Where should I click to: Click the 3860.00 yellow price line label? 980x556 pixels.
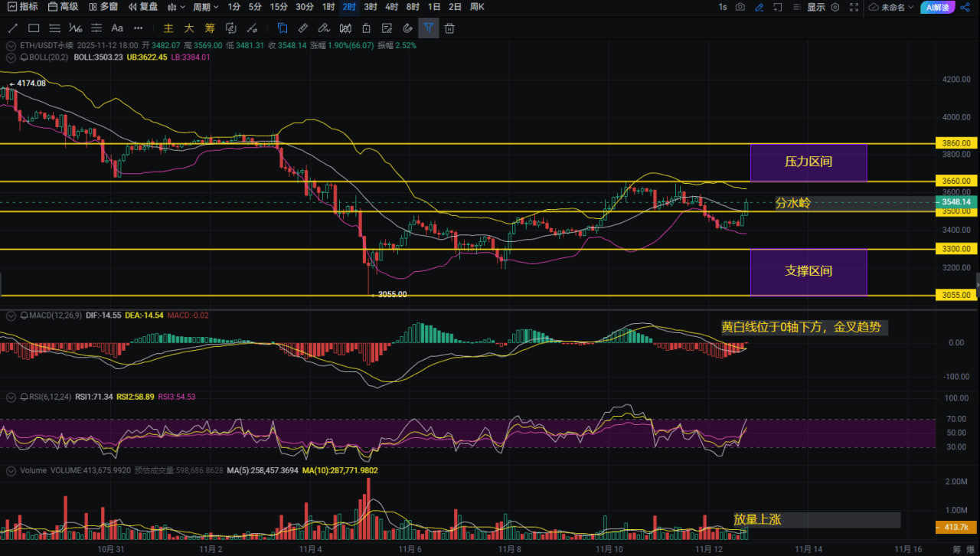pos(957,143)
